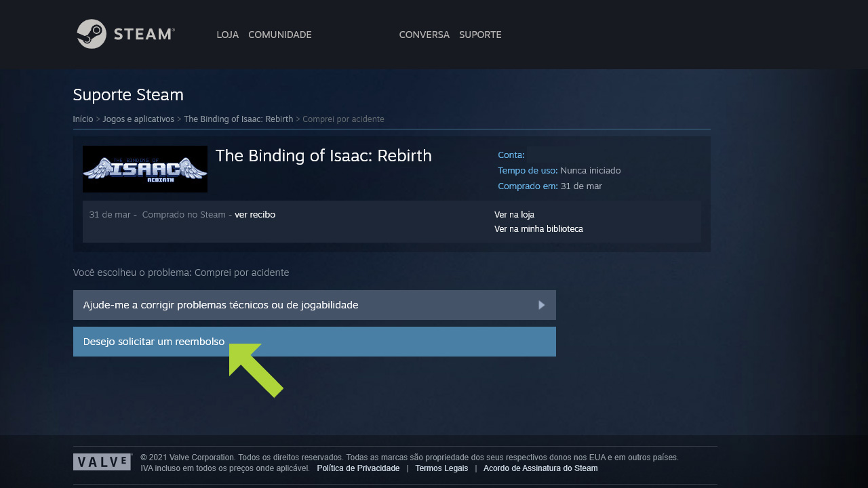The height and width of the screenshot is (488, 868).
Task: Click The Binding of Isaac: Rebirth breadcrumb
Action: click(x=238, y=119)
